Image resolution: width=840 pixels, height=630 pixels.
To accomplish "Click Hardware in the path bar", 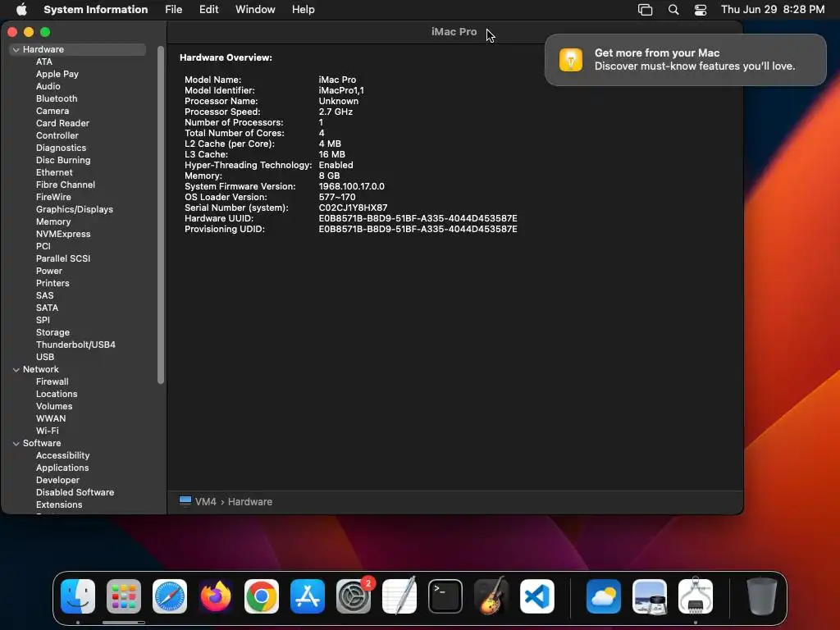I will pyautogui.click(x=249, y=501).
